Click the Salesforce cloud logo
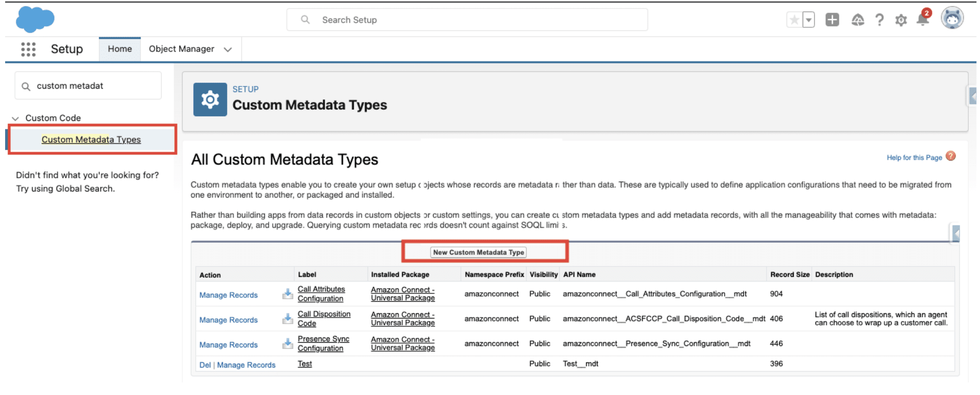Image resolution: width=980 pixels, height=395 pixels. click(35, 20)
